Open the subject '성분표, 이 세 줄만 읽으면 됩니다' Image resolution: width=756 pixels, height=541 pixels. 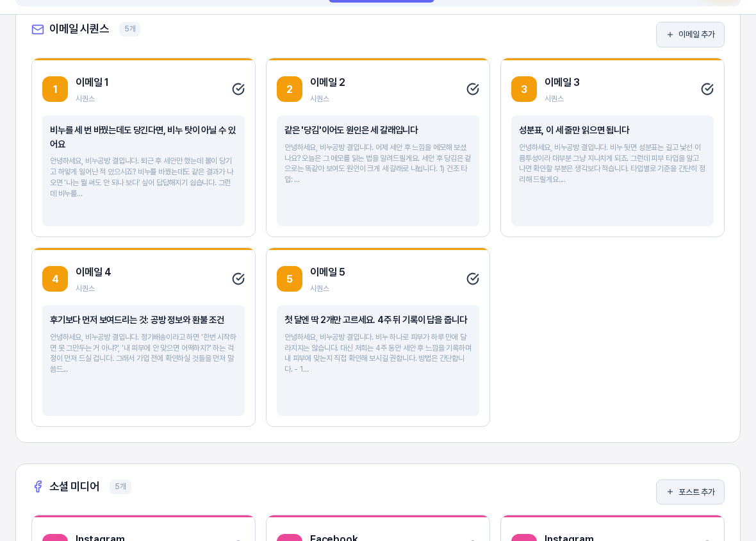click(x=574, y=130)
